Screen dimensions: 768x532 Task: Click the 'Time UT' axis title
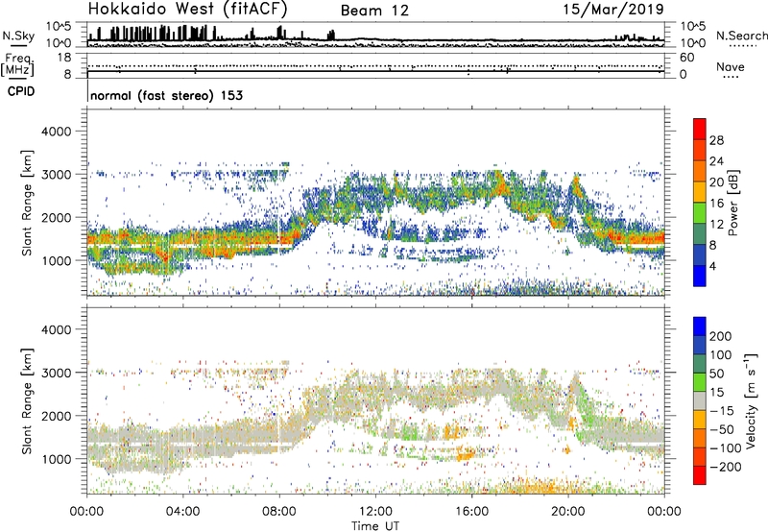coord(375,526)
